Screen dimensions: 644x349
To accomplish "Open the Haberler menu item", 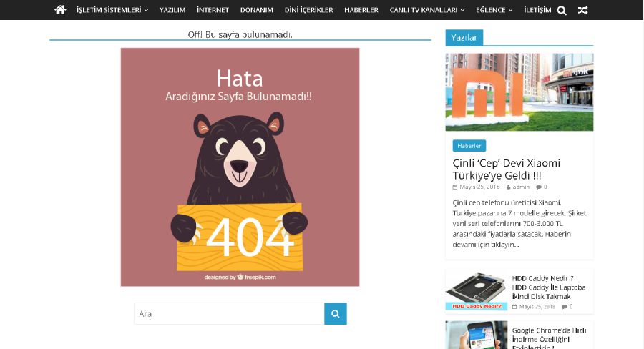I will click(x=361, y=10).
